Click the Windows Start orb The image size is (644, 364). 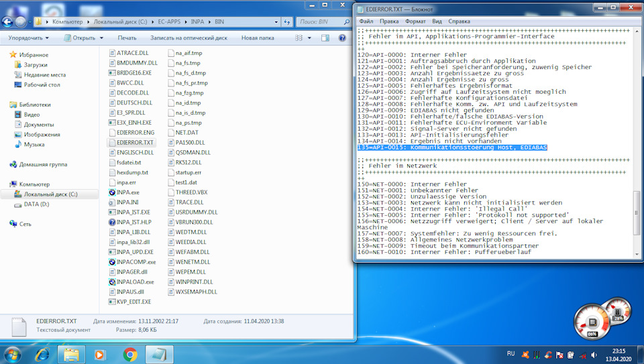(13, 353)
